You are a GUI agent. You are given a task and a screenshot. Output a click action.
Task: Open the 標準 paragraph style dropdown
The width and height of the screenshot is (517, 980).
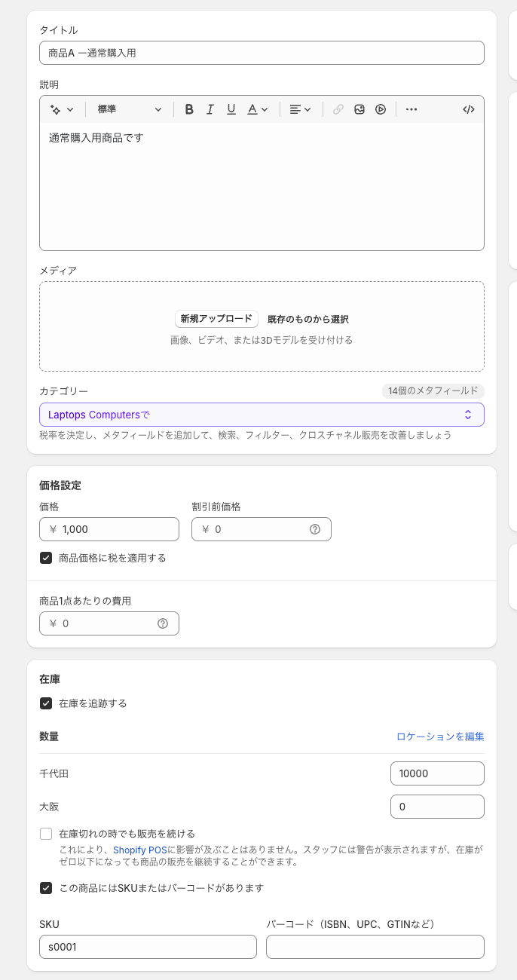pos(129,109)
